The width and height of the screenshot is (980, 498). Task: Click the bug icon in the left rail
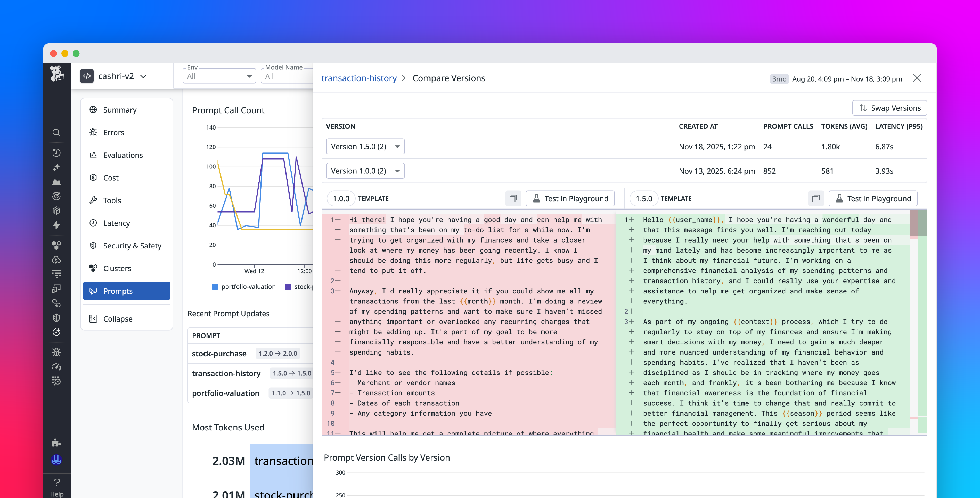(x=57, y=352)
